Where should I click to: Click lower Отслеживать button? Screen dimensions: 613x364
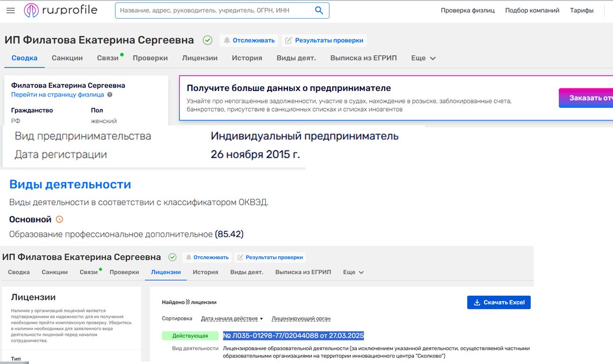(207, 257)
